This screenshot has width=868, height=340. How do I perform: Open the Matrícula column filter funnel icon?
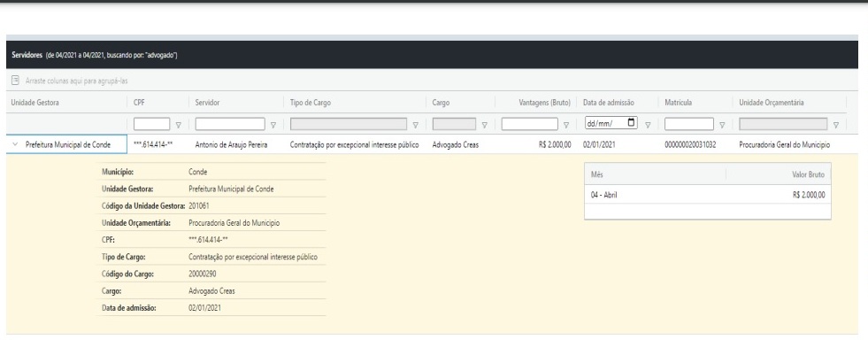pos(722,125)
